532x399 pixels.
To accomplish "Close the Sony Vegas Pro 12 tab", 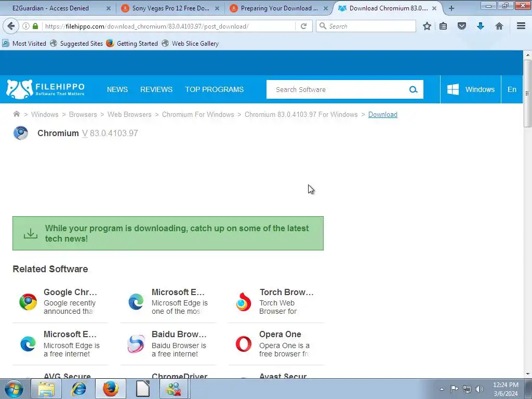I will point(217,8).
